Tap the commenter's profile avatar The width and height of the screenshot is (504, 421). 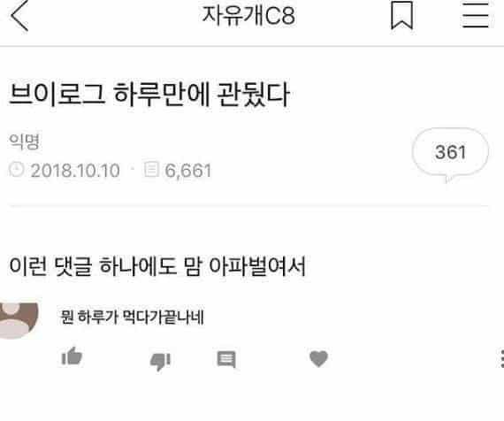19,320
